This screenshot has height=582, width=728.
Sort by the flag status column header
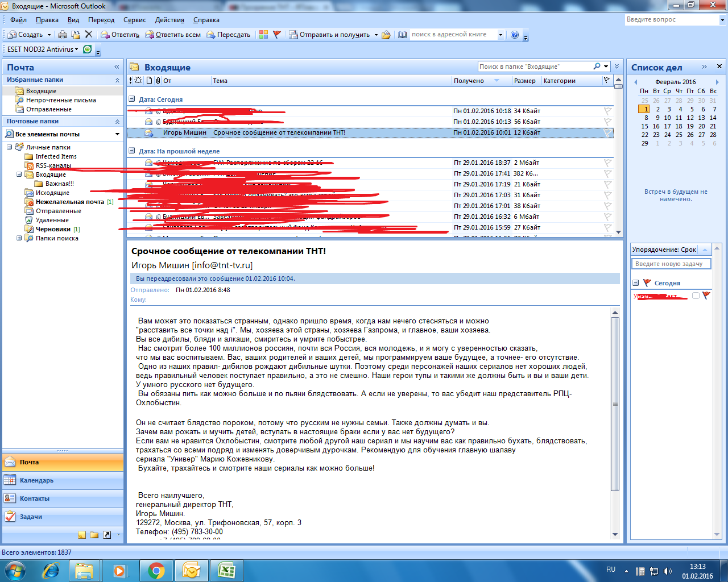pyautogui.click(x=607, y=81)
